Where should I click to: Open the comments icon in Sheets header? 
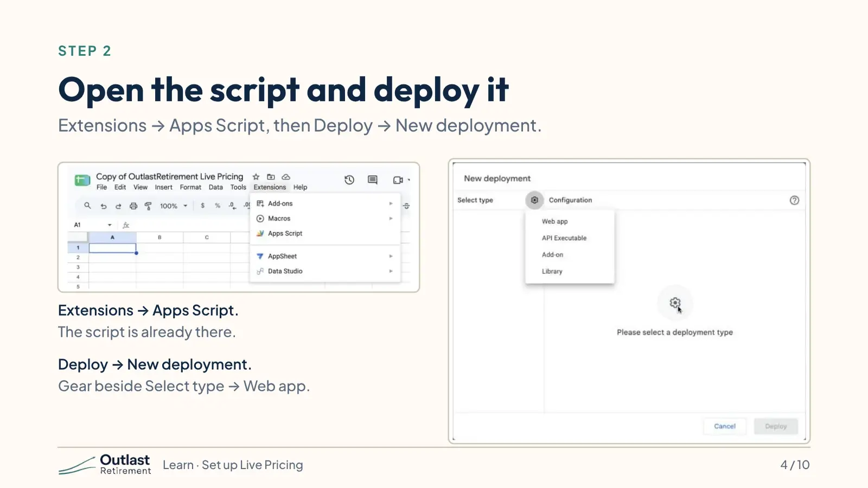[373, 180]
